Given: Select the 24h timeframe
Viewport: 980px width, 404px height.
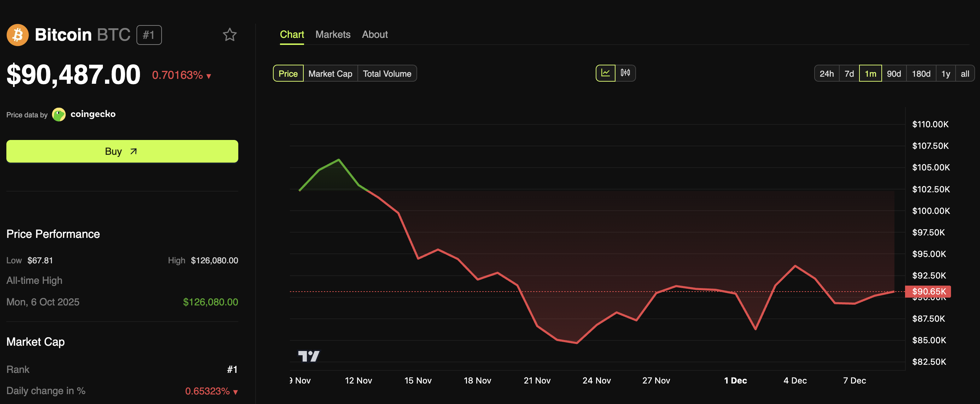Looking at the screenshot, I should click(826, 74).
